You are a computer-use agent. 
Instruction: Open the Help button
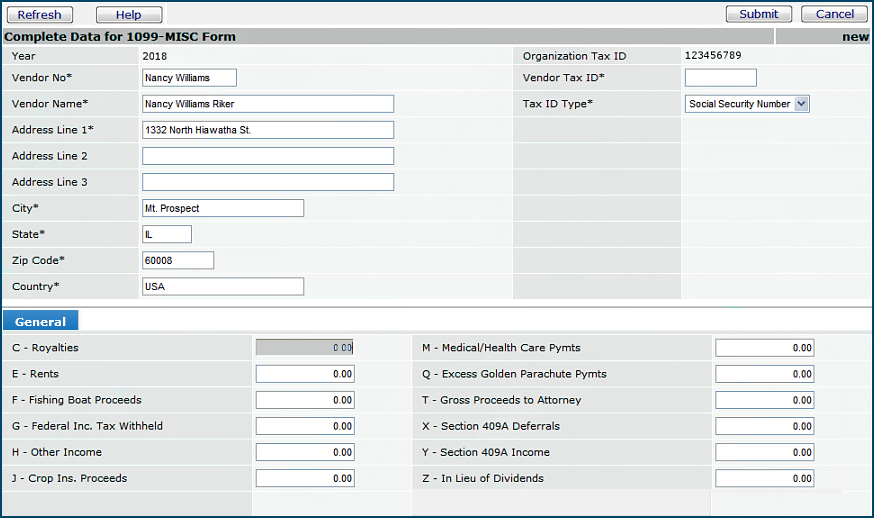[x=129, y=15]
